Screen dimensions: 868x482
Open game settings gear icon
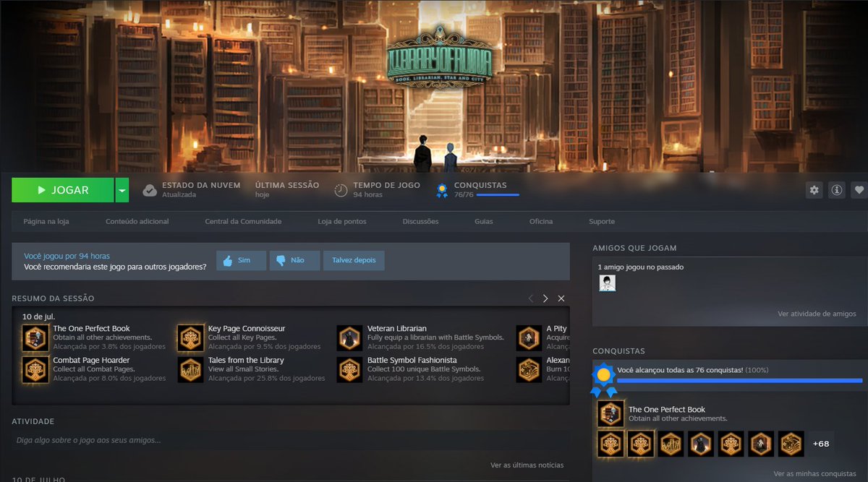click(814, 190)
